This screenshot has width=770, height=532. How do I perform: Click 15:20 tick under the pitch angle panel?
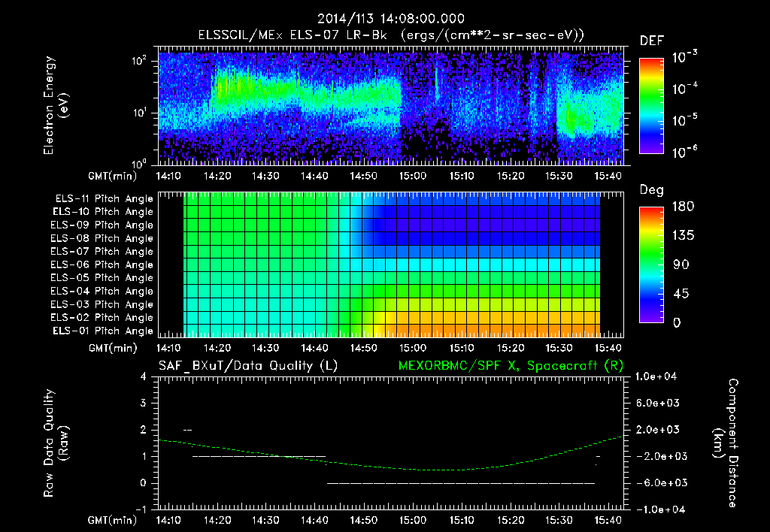click(511, 348)
